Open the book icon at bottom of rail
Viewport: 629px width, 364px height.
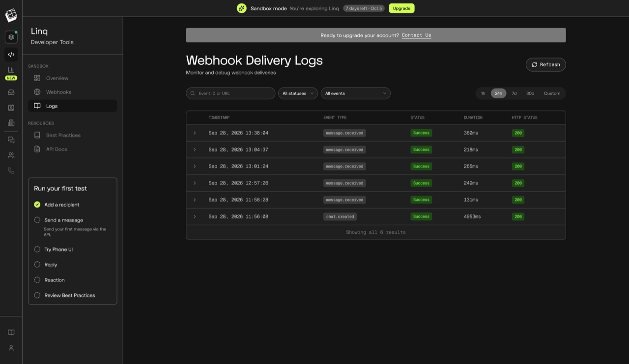click(11, 333)
